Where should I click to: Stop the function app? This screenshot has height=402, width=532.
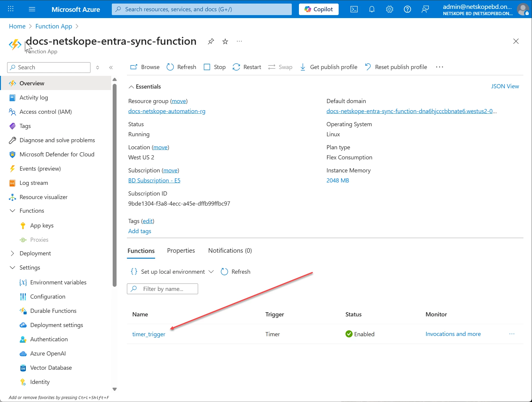[215, 67]
